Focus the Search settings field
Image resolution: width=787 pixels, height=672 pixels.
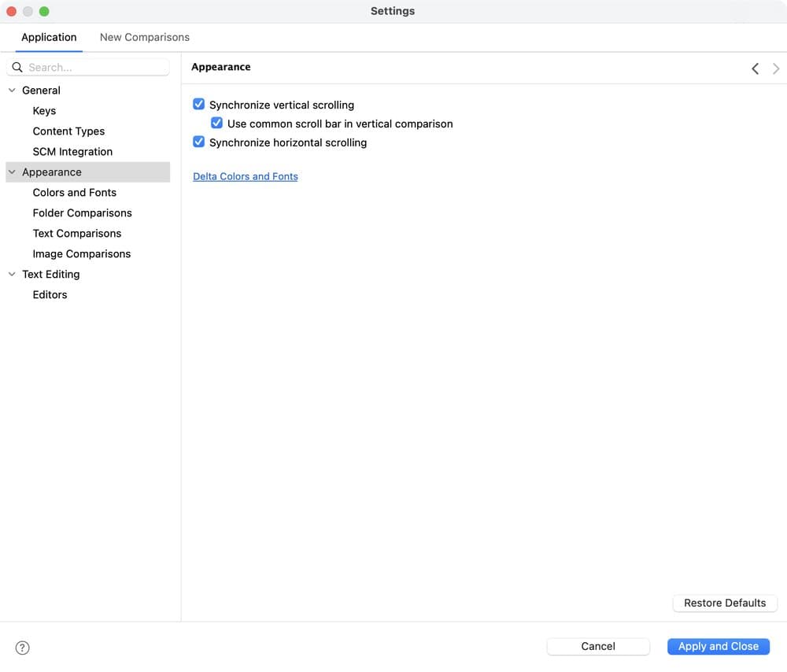(x=88, y=67)
